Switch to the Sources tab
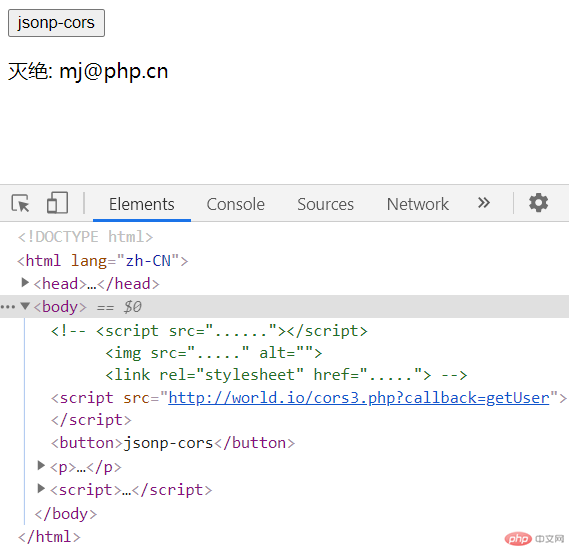Screen dimensions: 569x549 point(326,204)
